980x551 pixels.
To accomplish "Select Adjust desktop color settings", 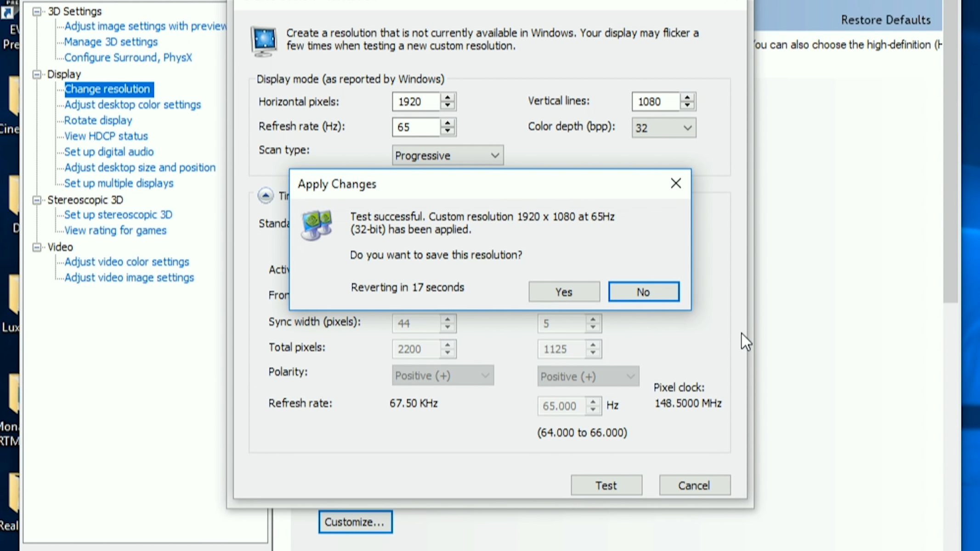I will click(132, 105).
